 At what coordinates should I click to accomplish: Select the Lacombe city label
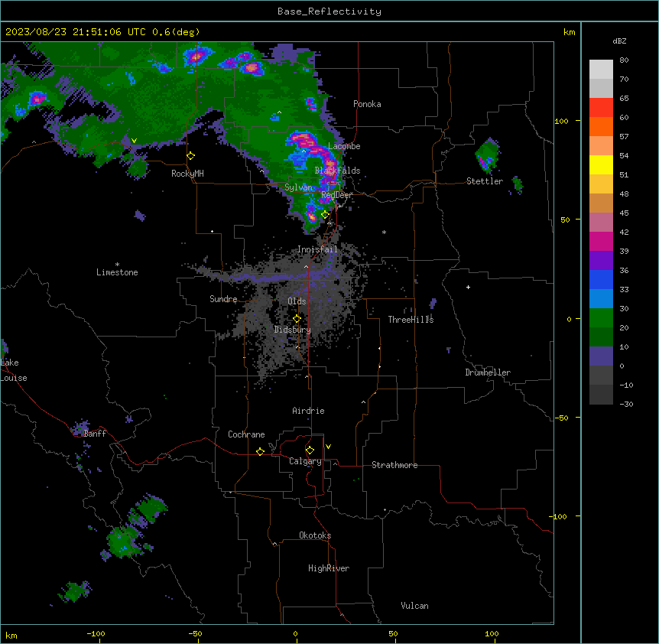tap(344, 146)
